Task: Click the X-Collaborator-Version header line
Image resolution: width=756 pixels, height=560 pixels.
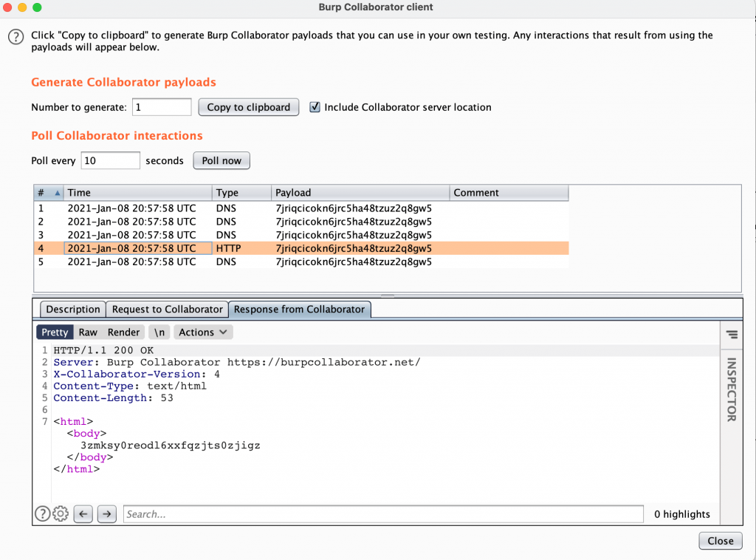Action: 137,375
